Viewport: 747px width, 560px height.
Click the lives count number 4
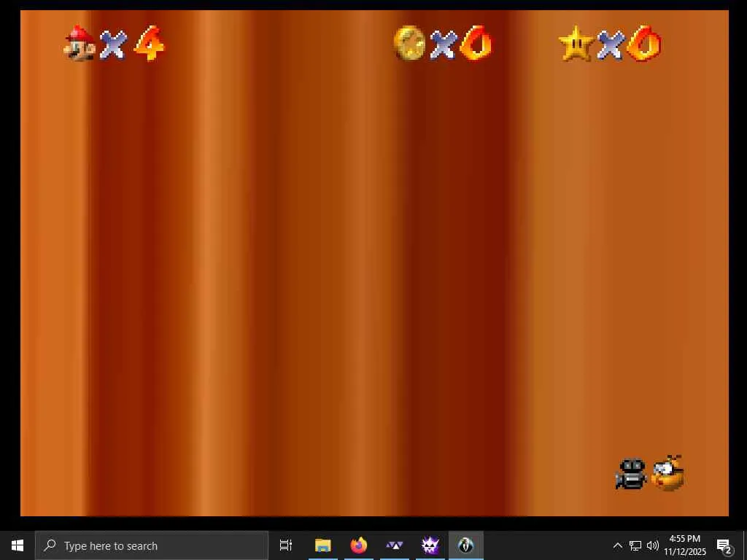tap(149, 43)
